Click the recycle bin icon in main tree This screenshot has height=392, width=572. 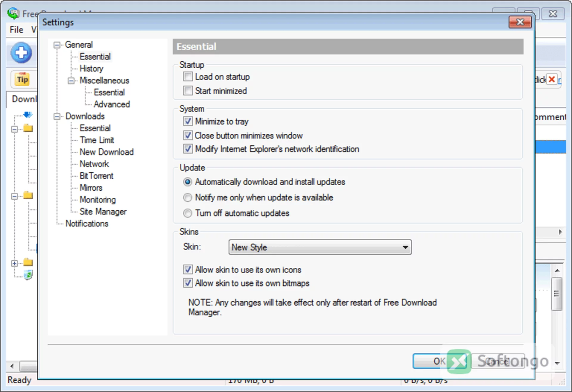click(28, 275)
